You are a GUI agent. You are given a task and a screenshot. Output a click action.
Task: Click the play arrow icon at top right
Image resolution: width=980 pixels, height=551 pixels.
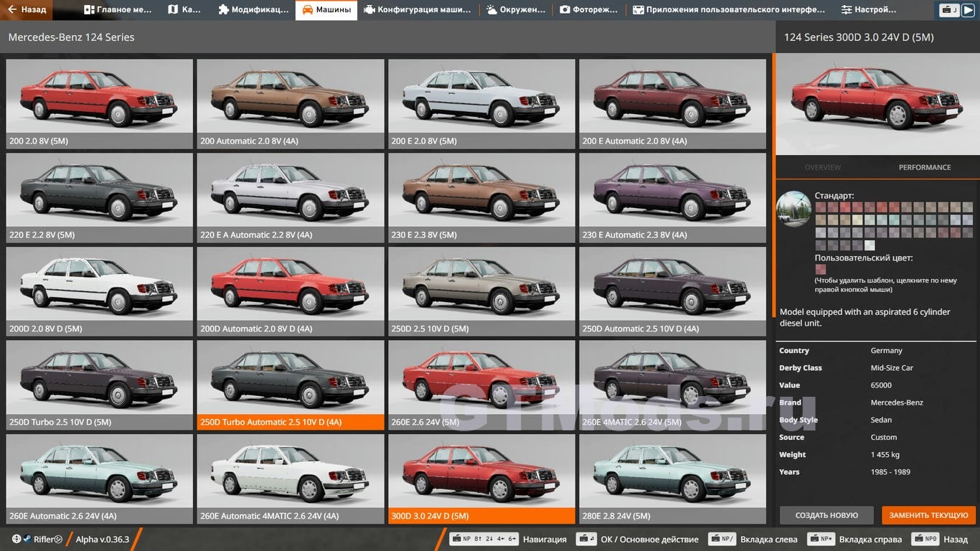click(x=968, y=10)
